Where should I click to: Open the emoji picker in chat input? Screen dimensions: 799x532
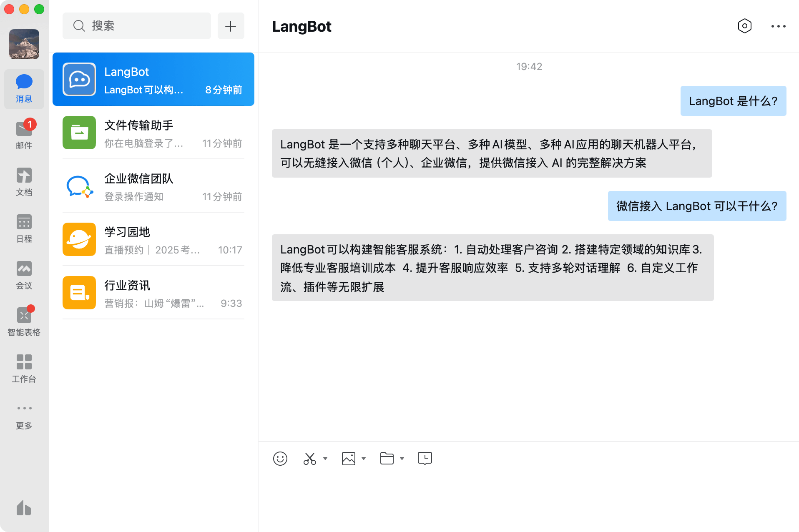click(280, 458)
